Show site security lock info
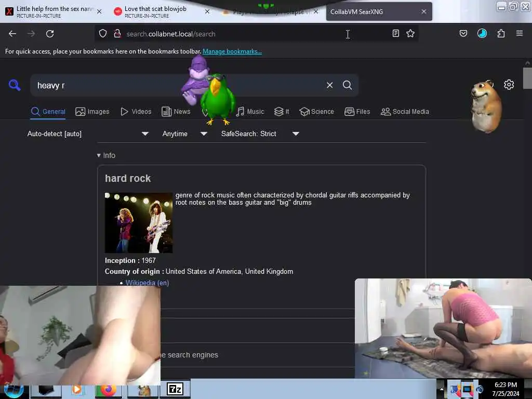This screenshot has height=399, width=532. tap(117, 33)
